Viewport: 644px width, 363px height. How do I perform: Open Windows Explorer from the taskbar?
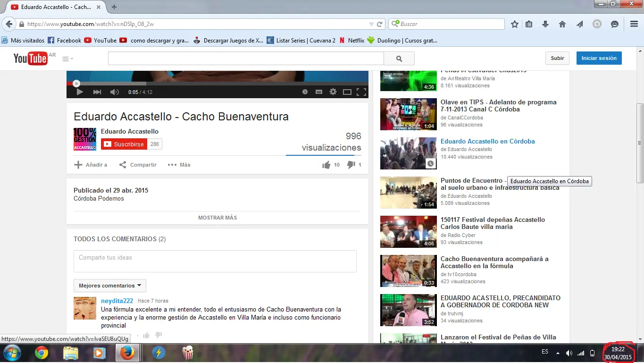[x=71, y=353]
